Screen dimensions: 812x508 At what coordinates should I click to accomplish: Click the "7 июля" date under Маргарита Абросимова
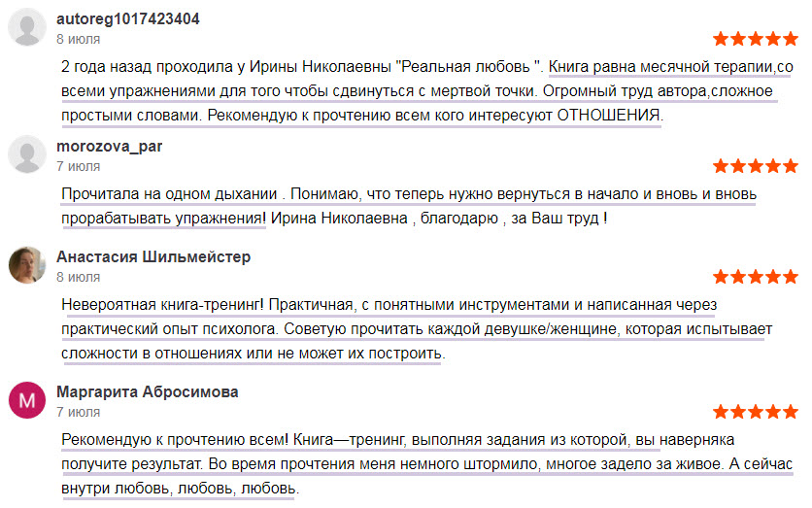(78, 412)
